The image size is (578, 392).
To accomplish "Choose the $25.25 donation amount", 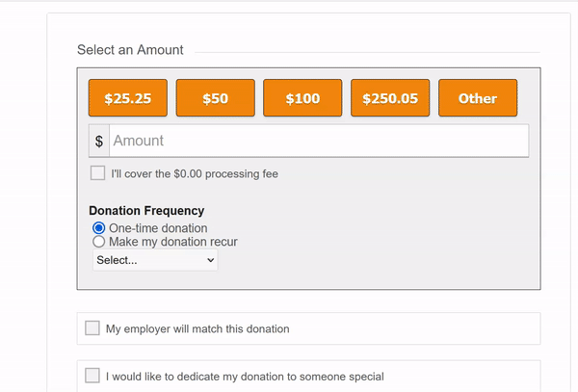I will (128, 98).
